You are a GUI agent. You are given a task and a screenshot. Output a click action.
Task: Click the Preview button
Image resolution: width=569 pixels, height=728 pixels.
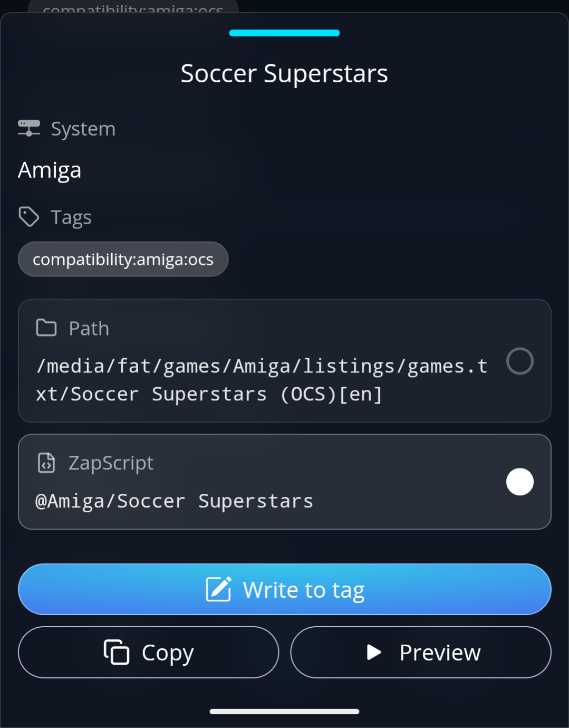420,652
